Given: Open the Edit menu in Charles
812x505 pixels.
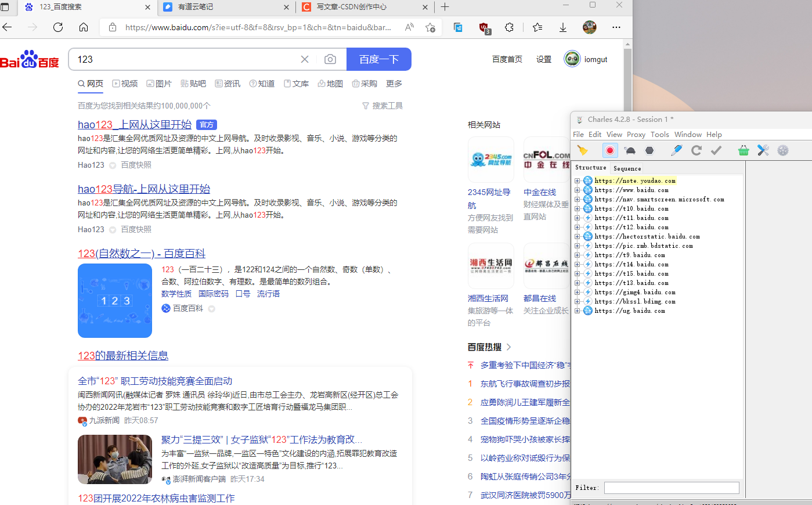Looking at the screenshot, I should (595, 134).
